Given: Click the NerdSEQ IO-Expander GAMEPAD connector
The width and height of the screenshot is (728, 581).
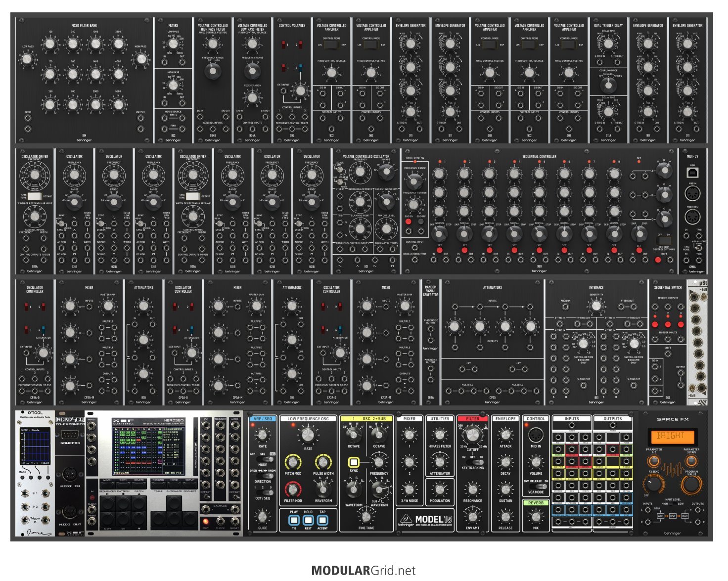Looking at the screenshot, I should [x=70, y=435].
